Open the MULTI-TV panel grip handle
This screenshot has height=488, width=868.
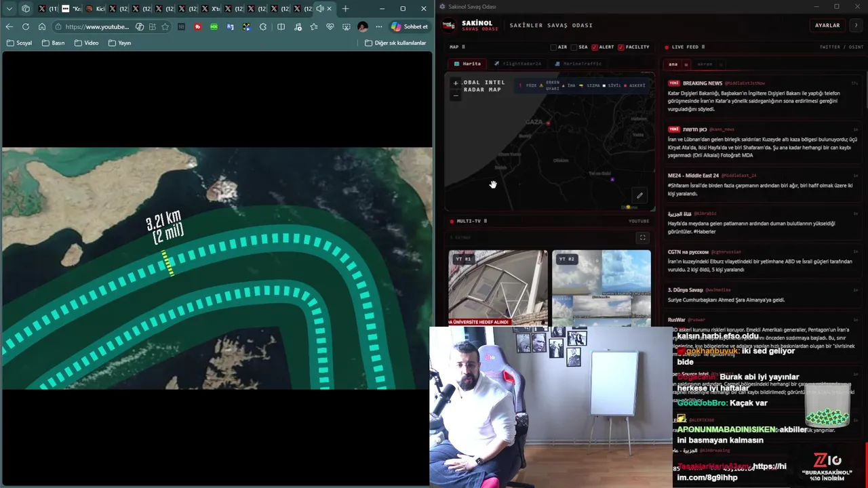486,221
